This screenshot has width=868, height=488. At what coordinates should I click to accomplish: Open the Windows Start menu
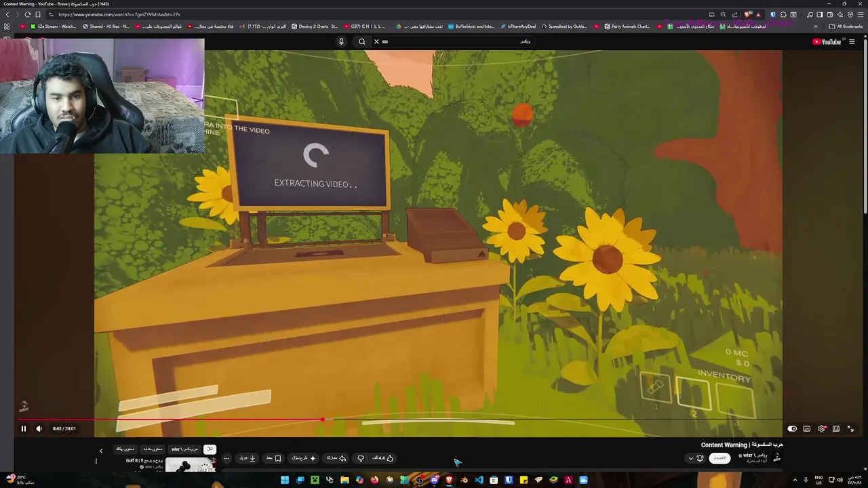point(285,480)
